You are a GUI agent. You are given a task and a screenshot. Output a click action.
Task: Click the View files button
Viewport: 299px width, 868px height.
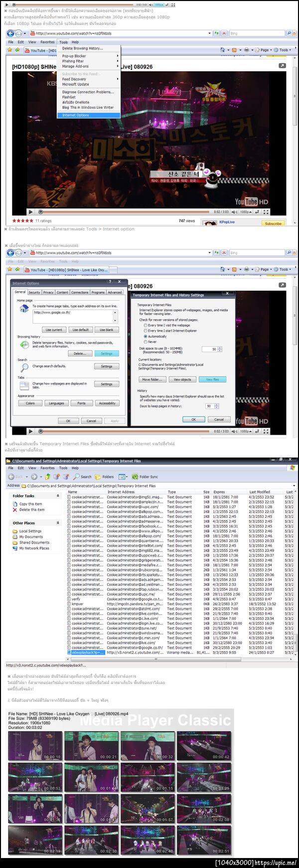212,379
